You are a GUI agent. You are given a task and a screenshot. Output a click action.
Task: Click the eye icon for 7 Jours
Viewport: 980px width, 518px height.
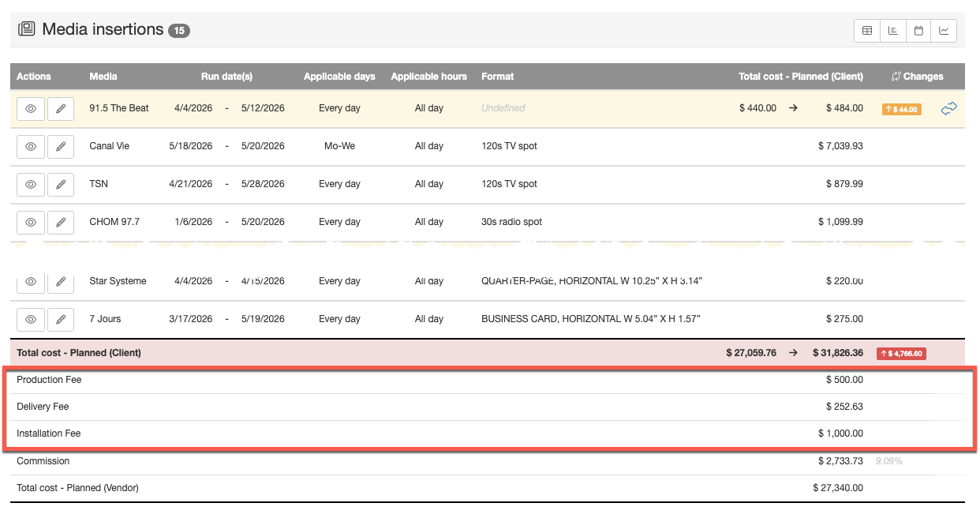(x=31, y=319)
